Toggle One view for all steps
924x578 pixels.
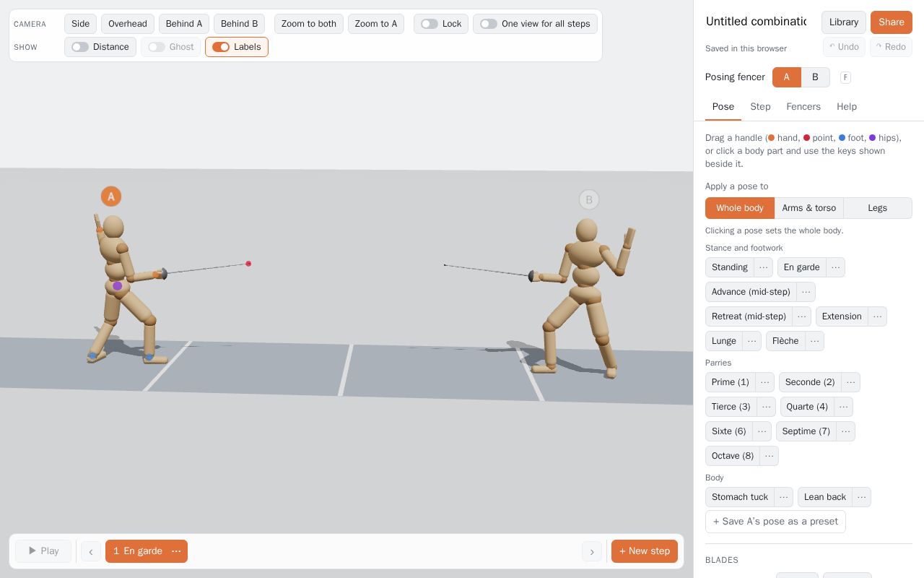click(535, 24)
